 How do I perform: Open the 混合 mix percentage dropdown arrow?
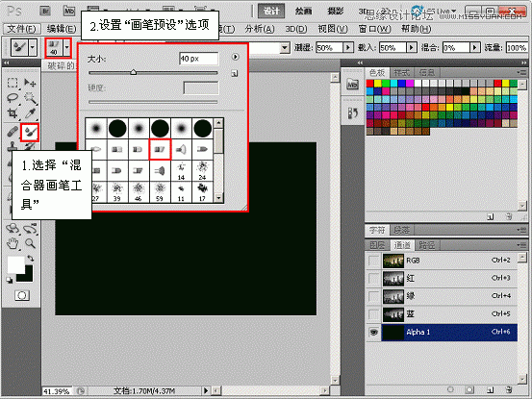tap(474, 47)
